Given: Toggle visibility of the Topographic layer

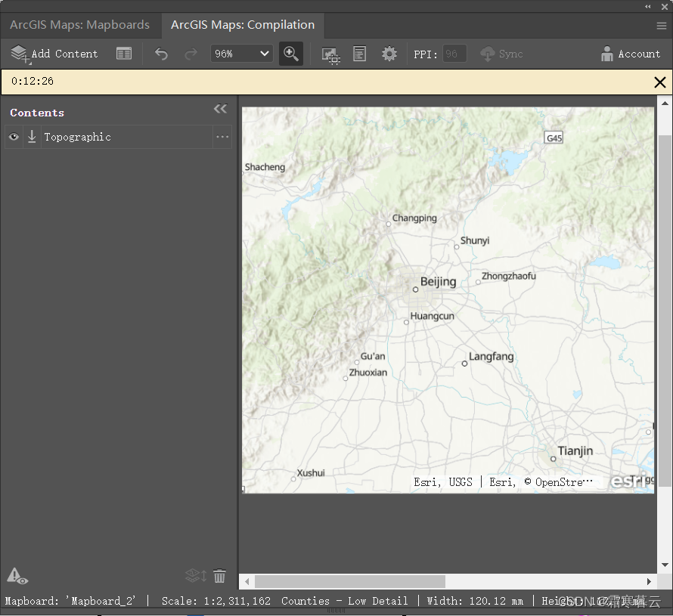Looking at the screenshot, I should (x=13, y=137).
